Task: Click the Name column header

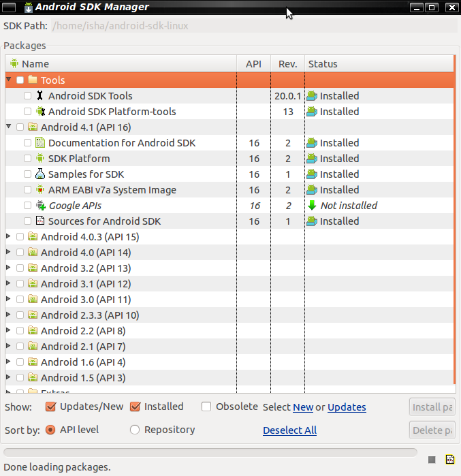Action: click(121, 64)
